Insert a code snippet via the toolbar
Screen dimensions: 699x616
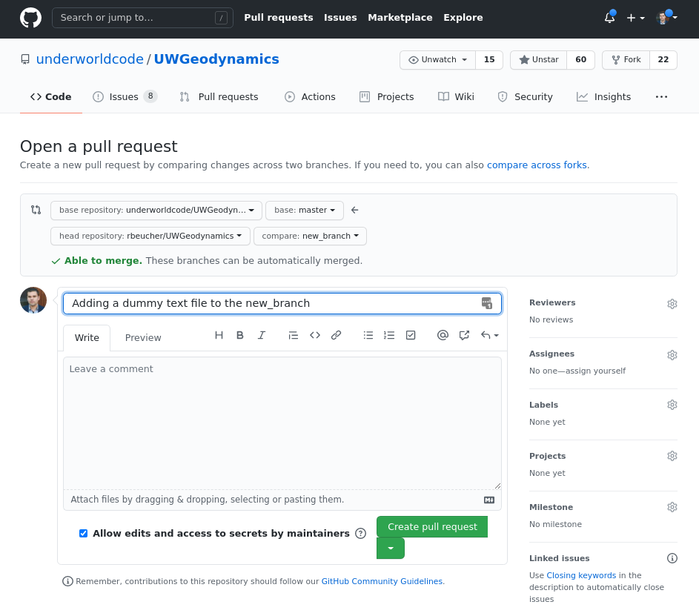click(x=314, y=334)
